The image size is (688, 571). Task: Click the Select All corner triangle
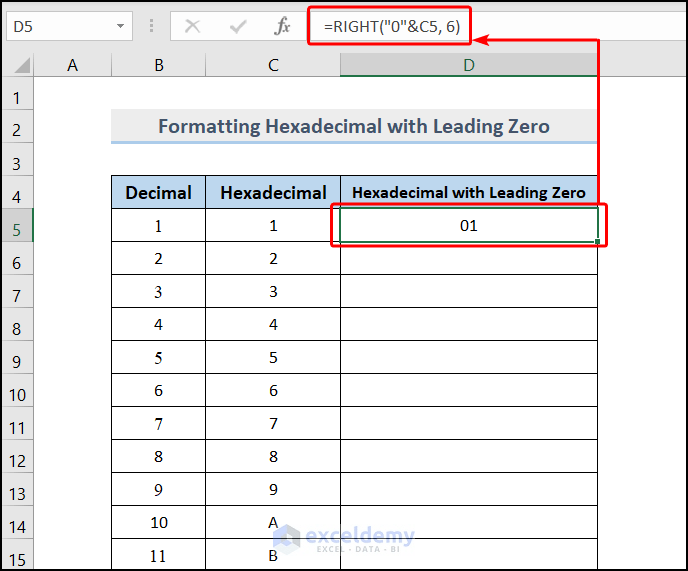coord(22,65)
